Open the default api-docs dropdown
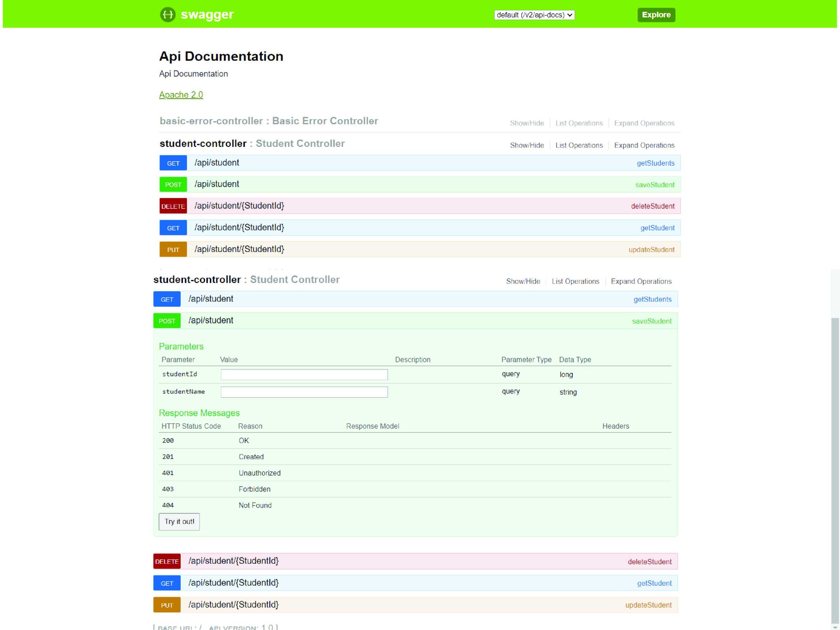This screenshot has height=630, width=840. click(534, 15)
